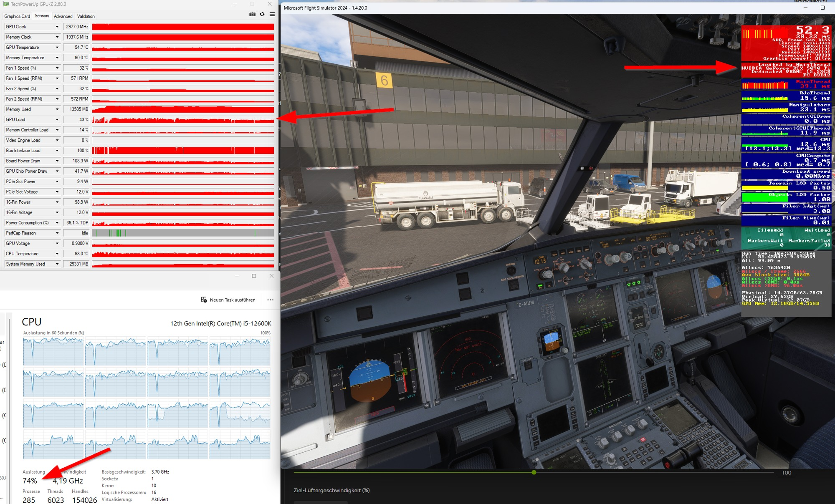Click the three-dots more options in Task Manager
Viewport: 835px width, 504px height.
(270, 300)
